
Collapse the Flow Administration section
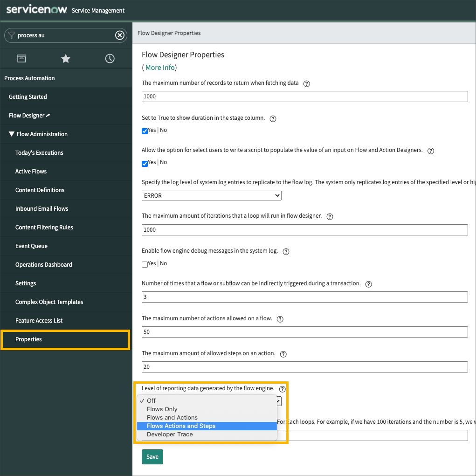(x=12, y=134)
